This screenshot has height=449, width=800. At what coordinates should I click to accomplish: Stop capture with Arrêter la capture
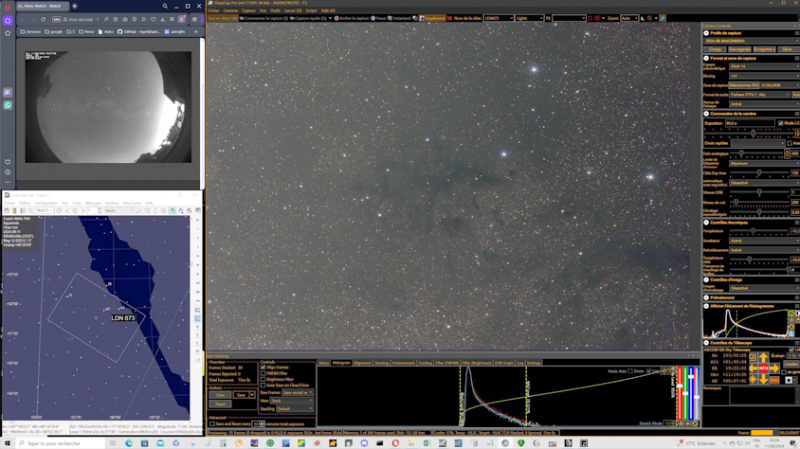pos(352,18)
